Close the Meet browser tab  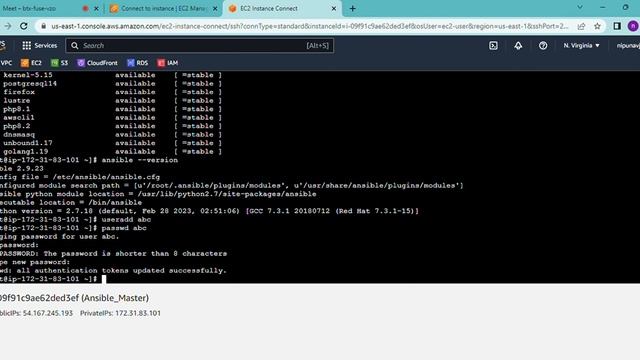tap(96, 9)
